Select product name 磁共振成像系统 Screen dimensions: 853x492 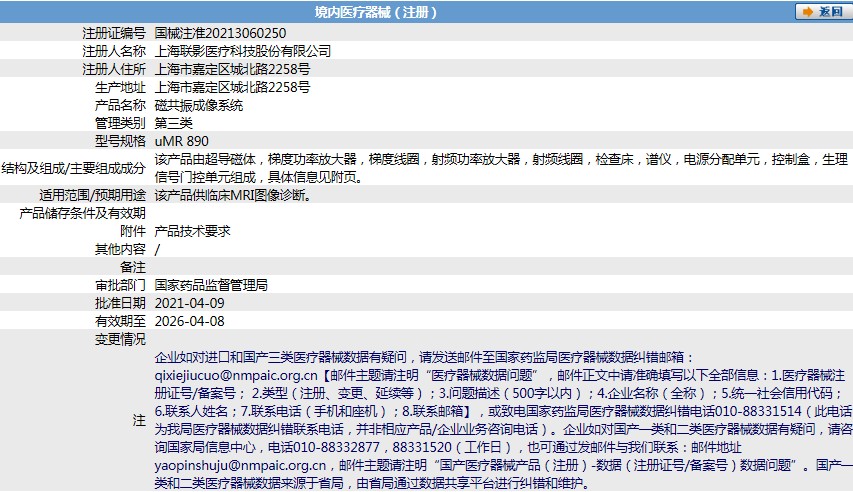pyautogui.click(x=199, y=105)
